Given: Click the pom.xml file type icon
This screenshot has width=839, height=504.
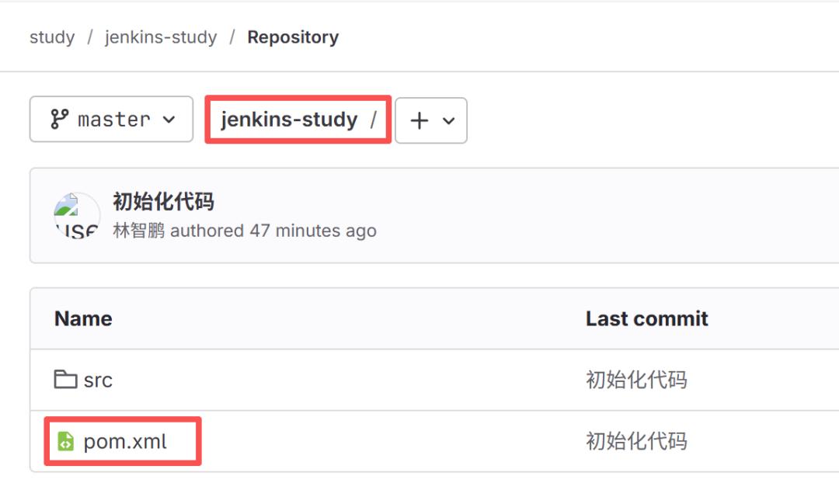Looking at the screenshot, I should [x=65, y=441].
